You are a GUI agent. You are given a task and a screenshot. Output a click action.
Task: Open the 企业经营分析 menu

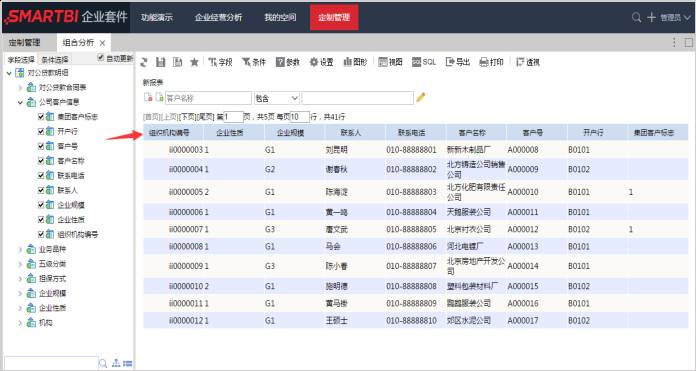point(218,18)
